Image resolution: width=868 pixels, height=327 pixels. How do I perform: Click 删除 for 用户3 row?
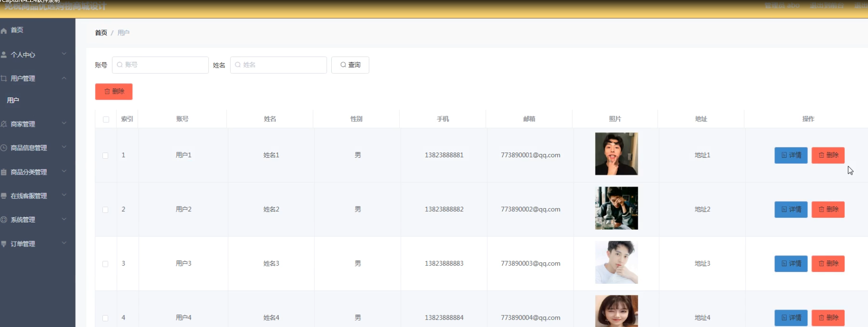point(828,264)
